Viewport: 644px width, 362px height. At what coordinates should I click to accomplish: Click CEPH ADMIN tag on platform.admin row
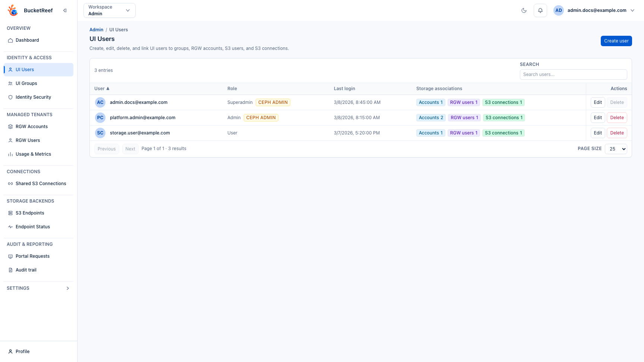(x=261, y=118)
